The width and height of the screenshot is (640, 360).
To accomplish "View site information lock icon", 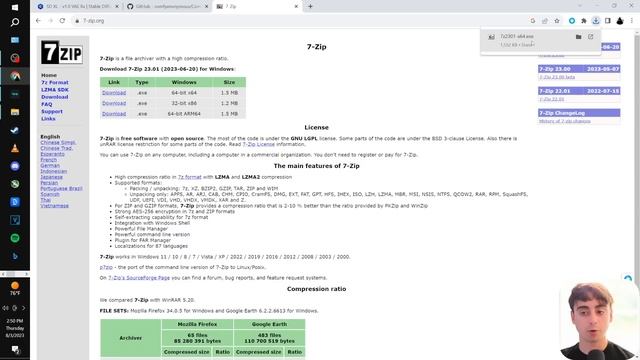I will (77, 21).
